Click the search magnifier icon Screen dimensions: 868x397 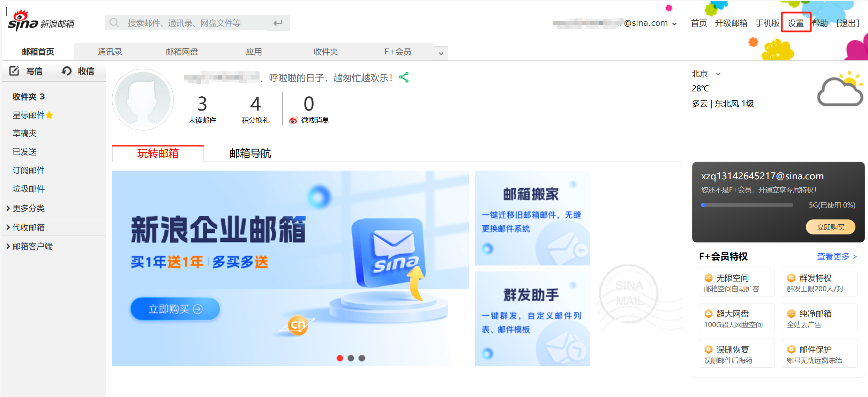coord(114,23)
